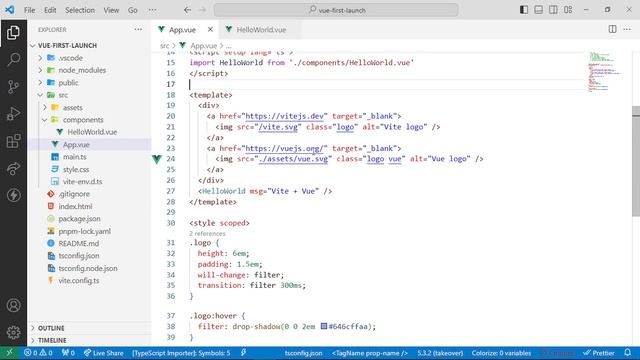The width and height of the screenshot is (640, 360).
Task: Open Run and Debug view
Action: click(13, 114)
